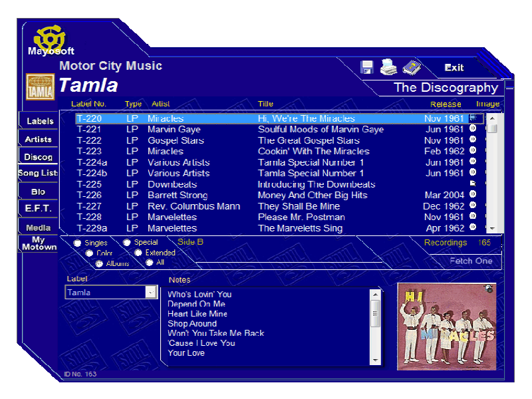The image size is (532, 399).
Task: Open the My Motown tab
Action: 39,243
